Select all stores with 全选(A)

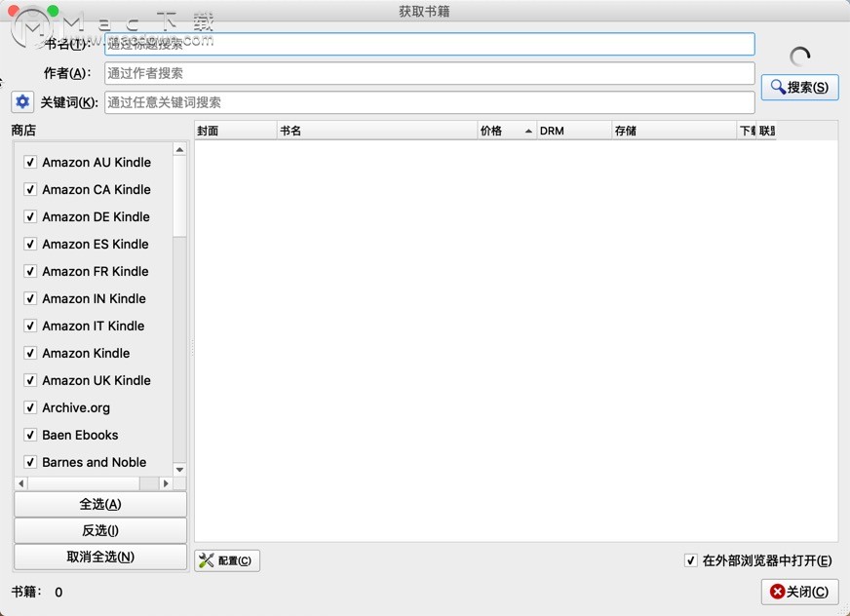[x=100, y=504]
